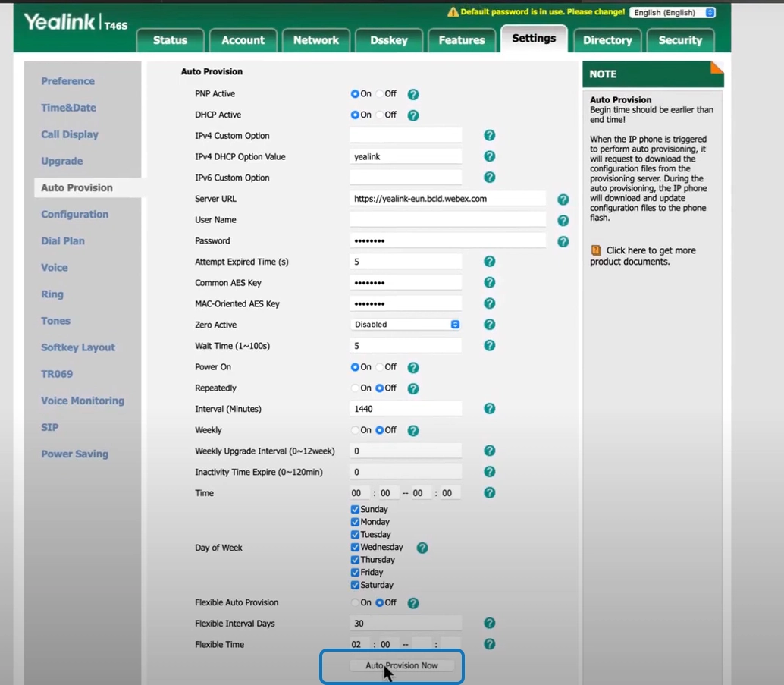View help for the Time row
Viewport: 784px width, 685px height.
(x=490, y=492)
